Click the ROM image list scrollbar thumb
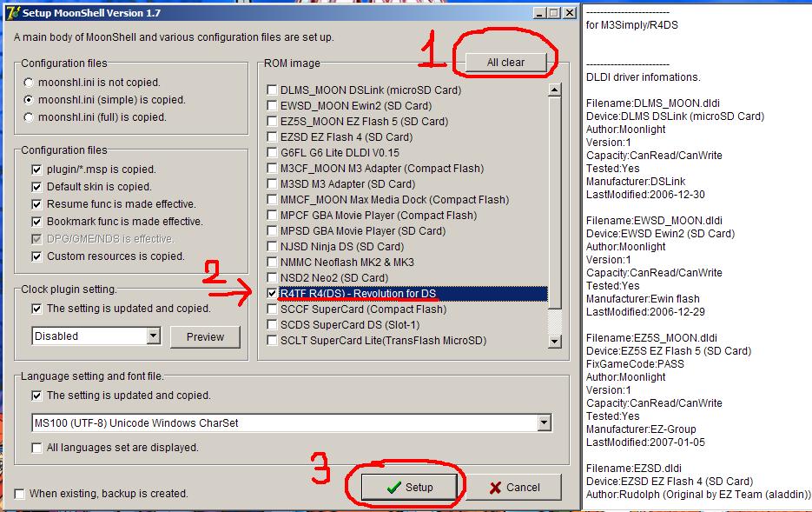The image size is (812, 512). pos(555,203)
